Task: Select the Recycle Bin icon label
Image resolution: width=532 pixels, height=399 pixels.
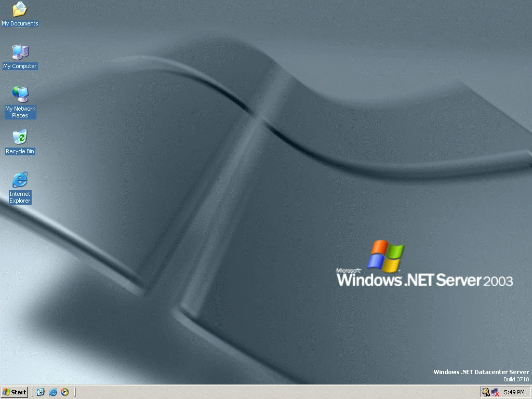Action: pyautogui.click(x=20, y=151)
